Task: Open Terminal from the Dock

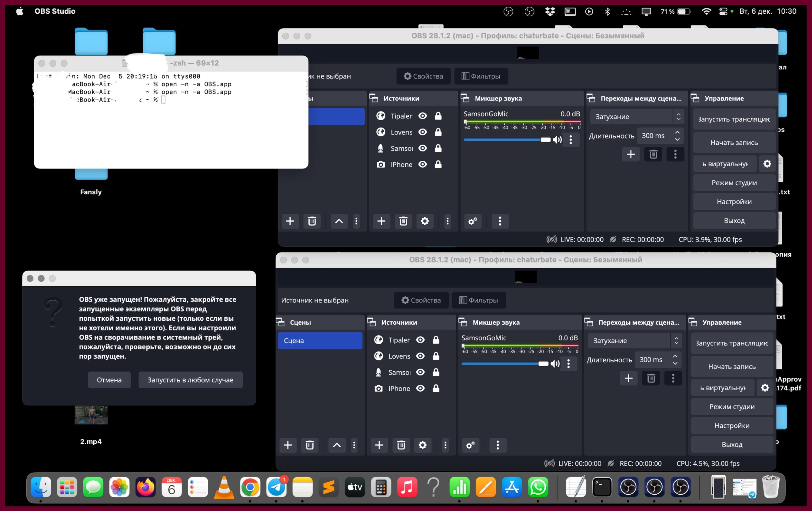Action: pos(602,487)
